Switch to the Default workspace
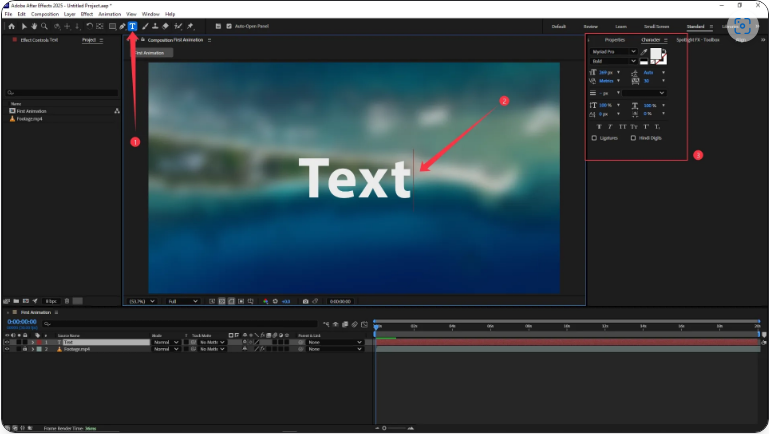The height and width of the screenshot is (434, 769). pyautogui.click(x=559, y=26)
